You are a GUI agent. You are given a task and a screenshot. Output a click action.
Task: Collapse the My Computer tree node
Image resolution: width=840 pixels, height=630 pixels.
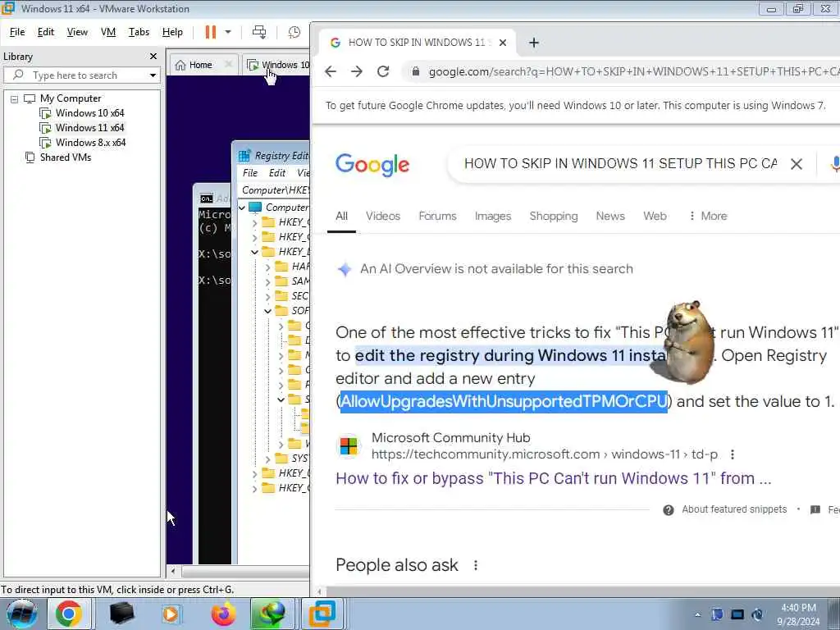tap(15, 99)
